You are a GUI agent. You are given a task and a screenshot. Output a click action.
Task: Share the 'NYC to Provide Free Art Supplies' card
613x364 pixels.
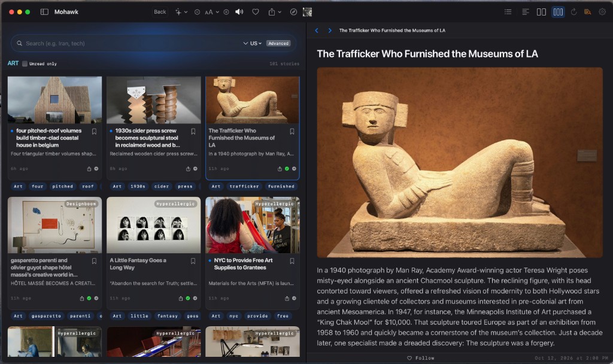[287, 298]
